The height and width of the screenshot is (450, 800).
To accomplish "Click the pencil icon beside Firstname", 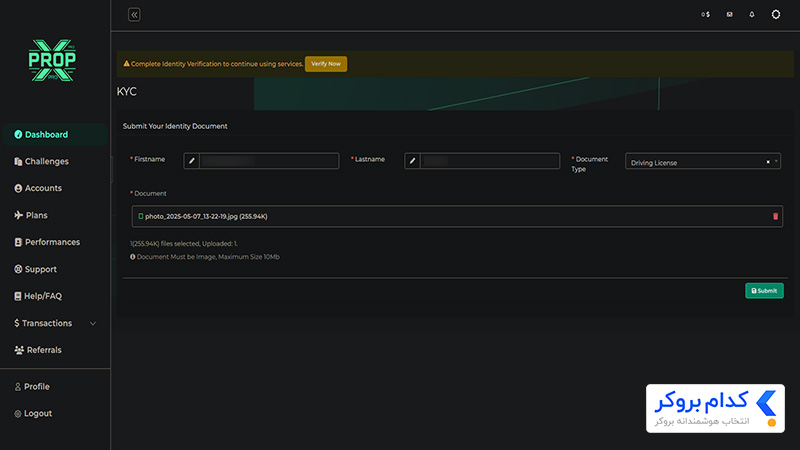I will [191, 161].
